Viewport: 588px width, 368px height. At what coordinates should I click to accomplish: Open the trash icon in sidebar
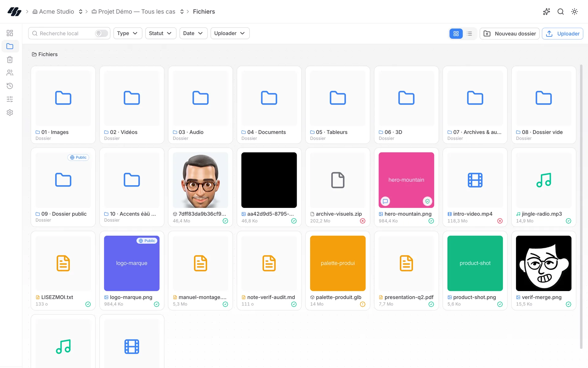point(10,59)
